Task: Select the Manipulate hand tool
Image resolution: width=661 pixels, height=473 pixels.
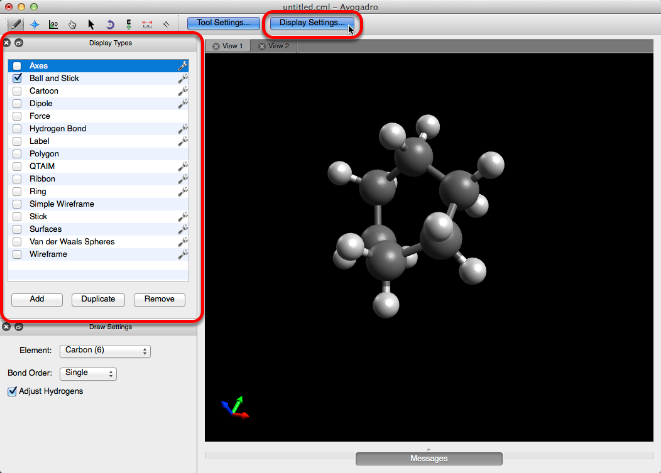Action: 72,22
